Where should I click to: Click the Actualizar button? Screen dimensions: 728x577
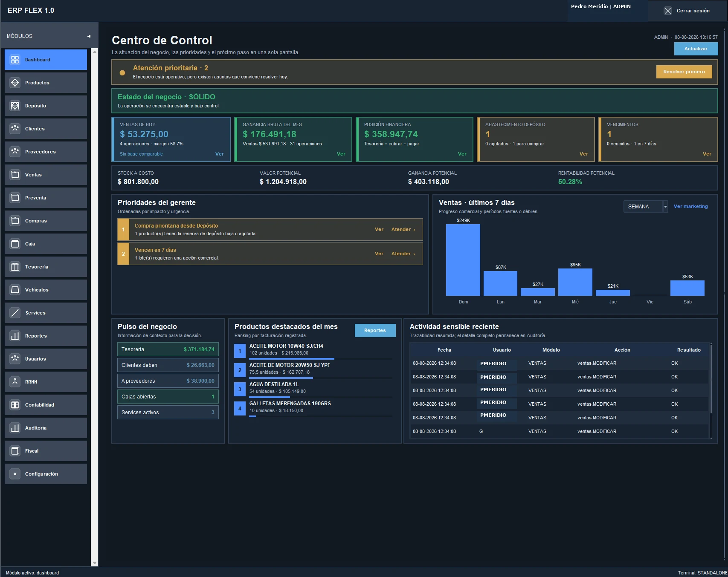[x=696, y=49]
